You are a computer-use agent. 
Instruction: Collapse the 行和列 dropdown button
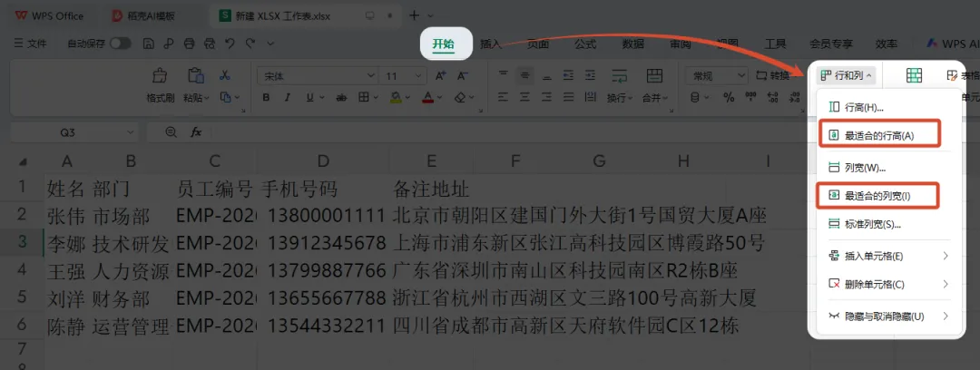point(847,75)
